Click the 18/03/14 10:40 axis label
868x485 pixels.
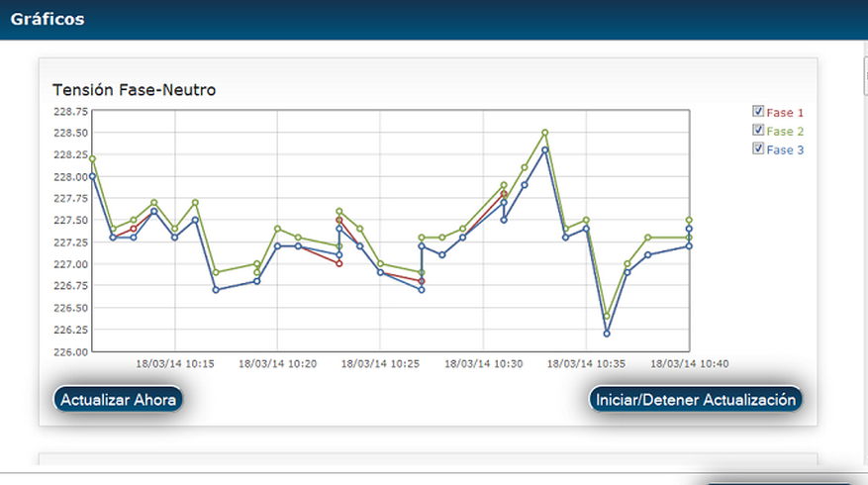(689, 364)
